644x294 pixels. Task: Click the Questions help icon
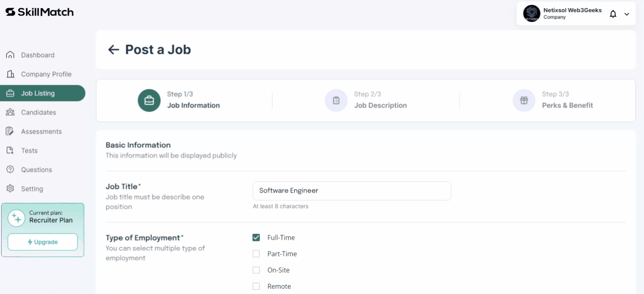10,170
